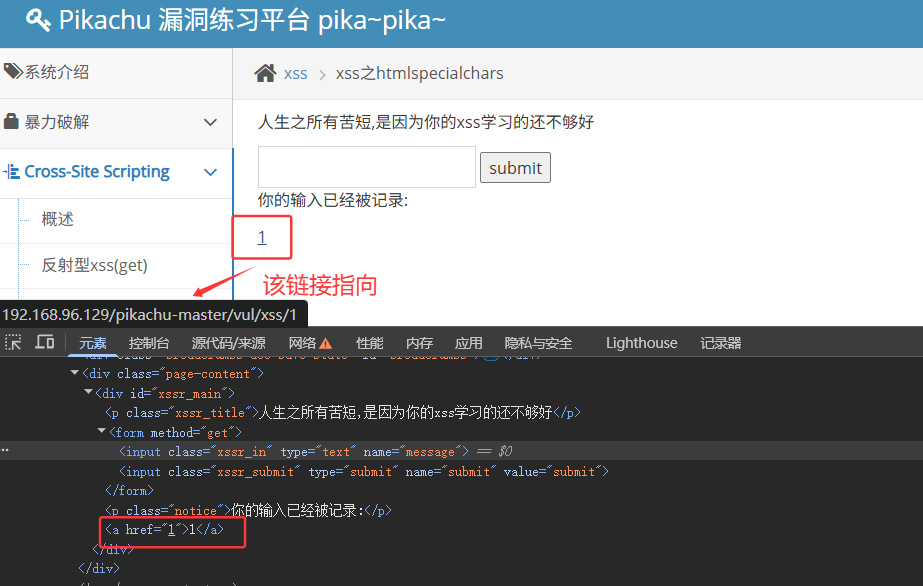Click the xss之htmlspecialchars breadcrumb text
Viewport: 923px width, 586px height.
419,74
